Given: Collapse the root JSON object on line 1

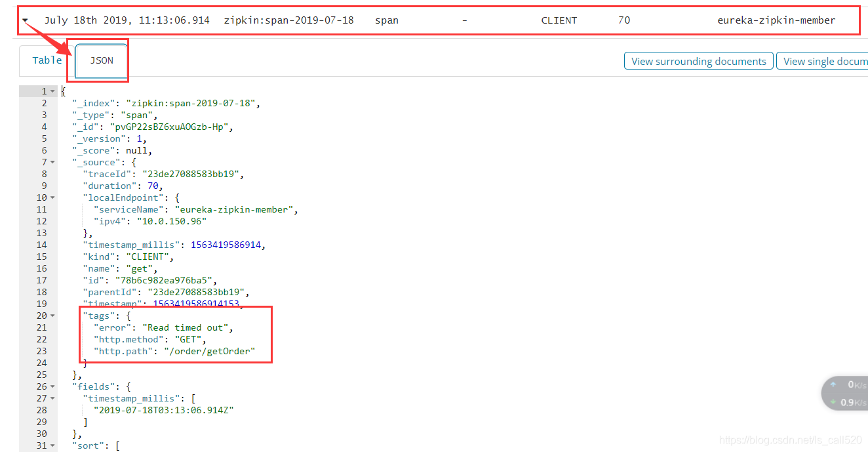Looking at the screenshot, I should [x=53, y=91].
